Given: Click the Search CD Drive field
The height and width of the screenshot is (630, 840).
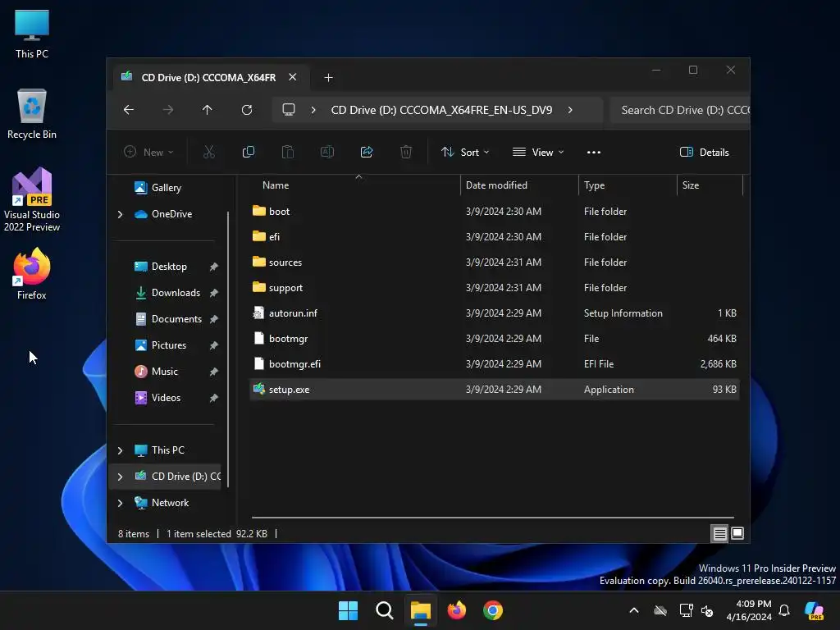Looking at the screenshot, I should click(680, 110).
